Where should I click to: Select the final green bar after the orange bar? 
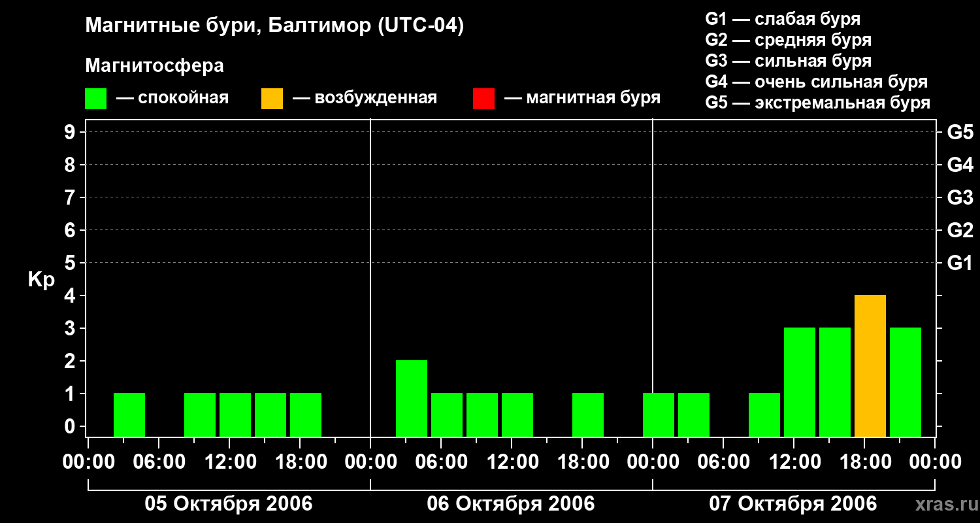[906, 382]
